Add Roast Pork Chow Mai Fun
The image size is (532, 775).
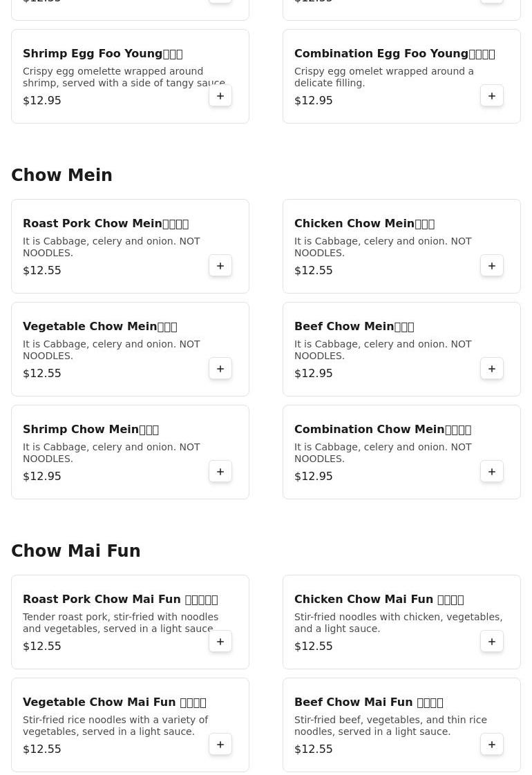[x=220, y=642]
